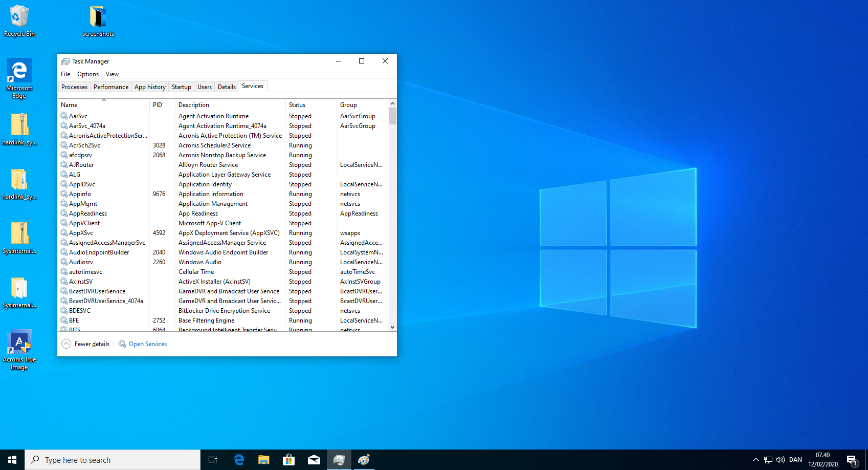Screen dimensions: 868x470
Task: Show hidden system tray icons
Action: tap(755, 460)
